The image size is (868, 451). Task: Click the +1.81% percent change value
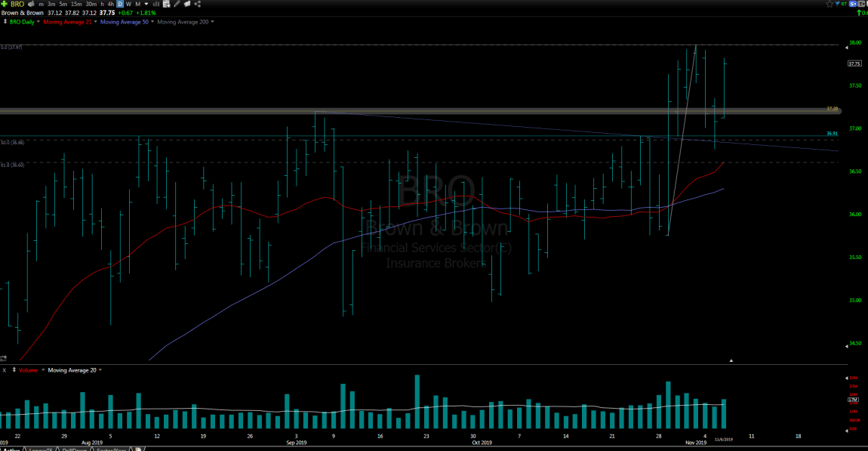point(146,13)
